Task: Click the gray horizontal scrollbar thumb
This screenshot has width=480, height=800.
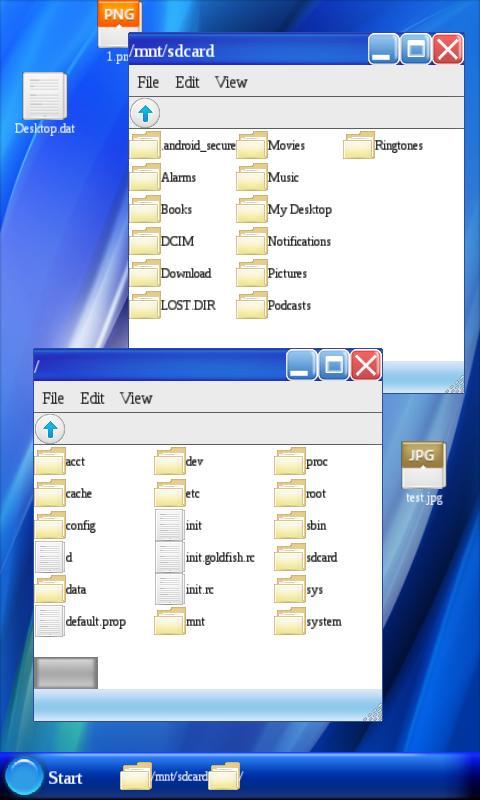Action: [x=66, y=673]
